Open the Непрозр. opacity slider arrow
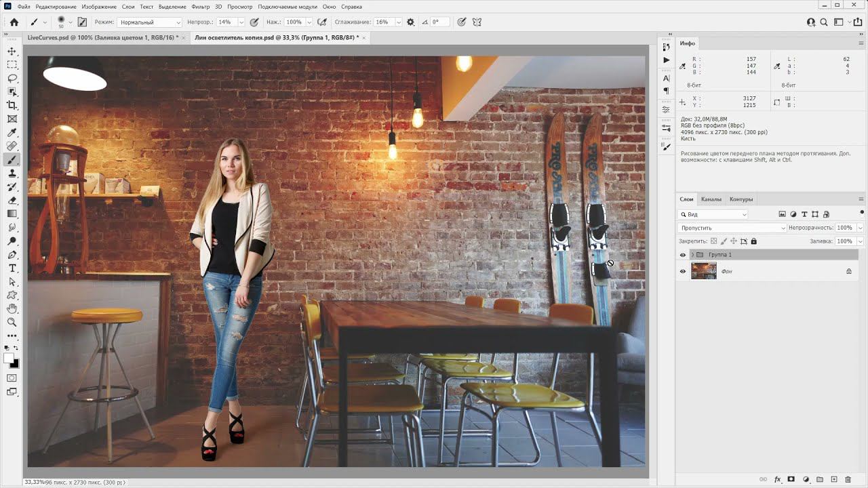This screenshot has width=868, height=488. point(241,22)
